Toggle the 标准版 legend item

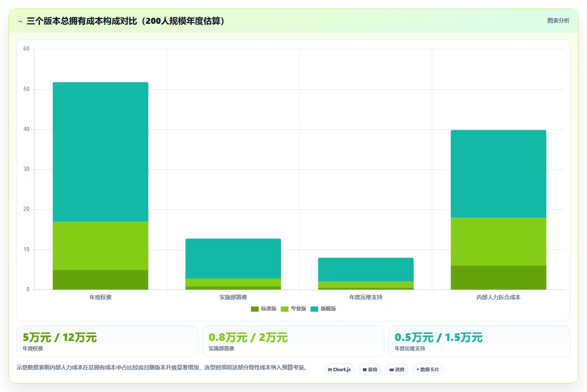click(x=264, y=309)
